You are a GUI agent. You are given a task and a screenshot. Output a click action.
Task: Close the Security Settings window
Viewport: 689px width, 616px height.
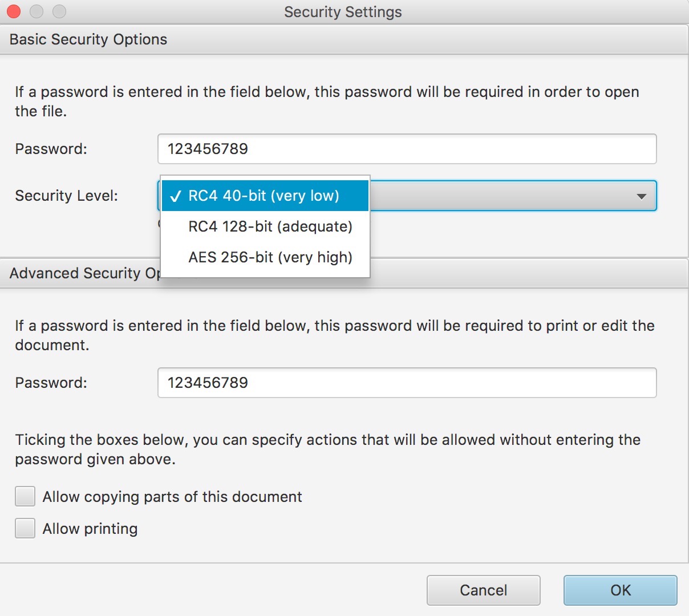[x=14, y=11]
